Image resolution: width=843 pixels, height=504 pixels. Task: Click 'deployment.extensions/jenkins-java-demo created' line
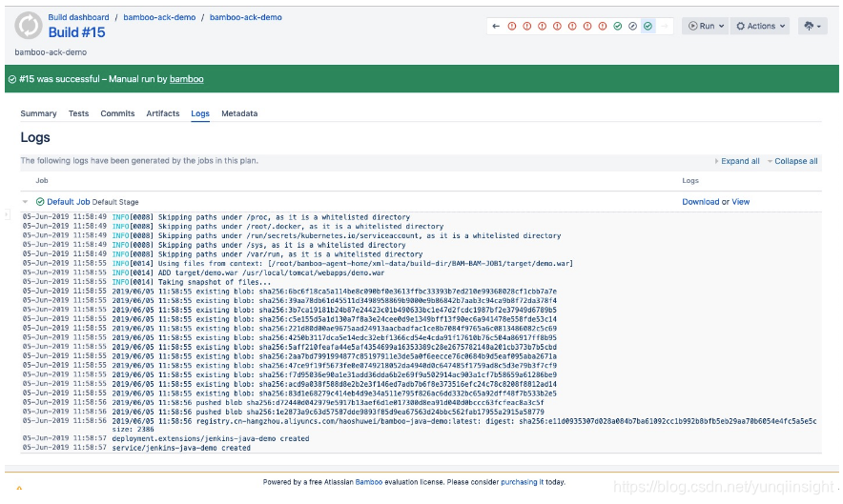166,438
